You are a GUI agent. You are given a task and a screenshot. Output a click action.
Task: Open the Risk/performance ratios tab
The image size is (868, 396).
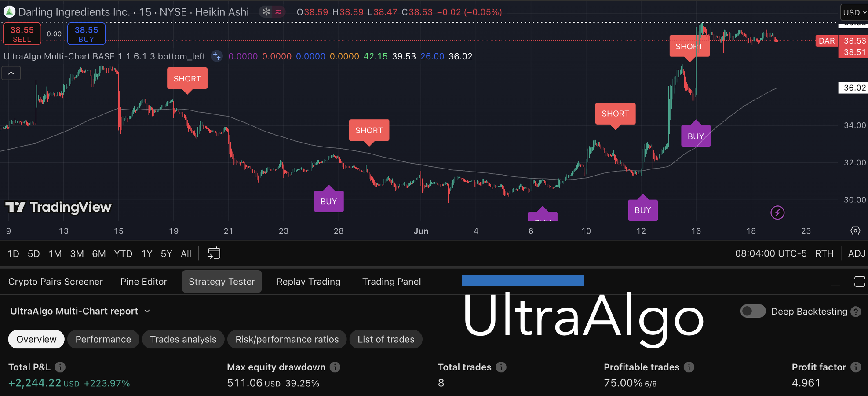point(287,339)
